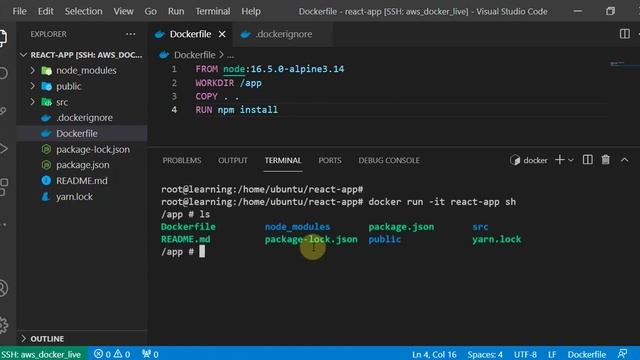The image size is (640, 360).
Task: Split the editor to the right
Action: coord(624,34)
